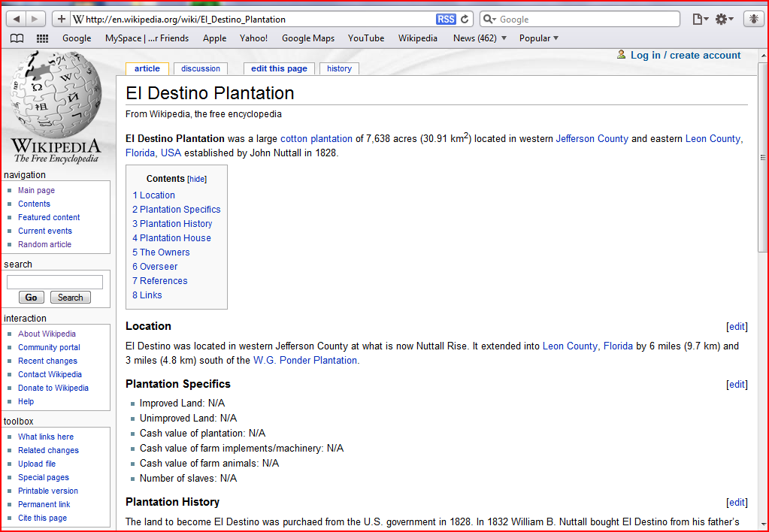The height and width of the screenshot is (532, 769).
Task: Open Community portal link
Action: 49,347
